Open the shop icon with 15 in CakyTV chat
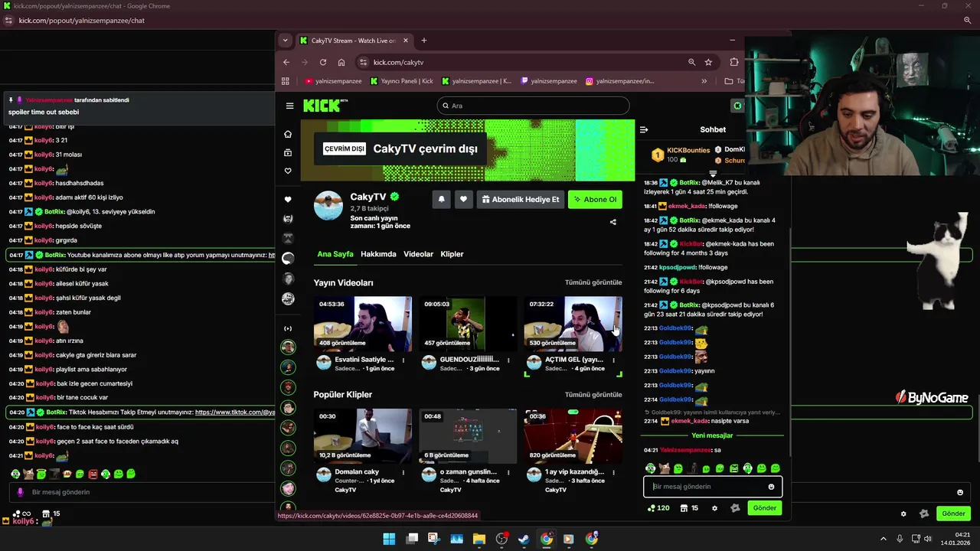 [x=689, y=508]
